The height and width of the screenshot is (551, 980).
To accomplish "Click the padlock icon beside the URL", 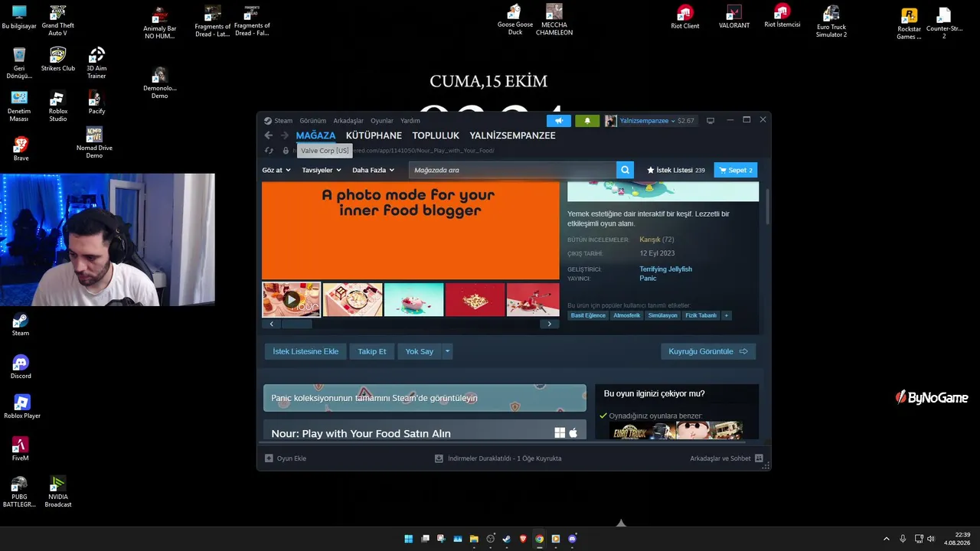I will [286, 151].
